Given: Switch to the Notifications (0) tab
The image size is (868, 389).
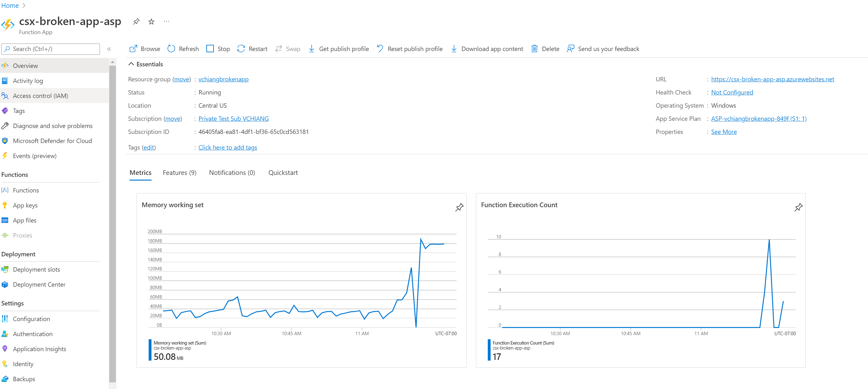Looking at the screenshot, I should point(232,172).
